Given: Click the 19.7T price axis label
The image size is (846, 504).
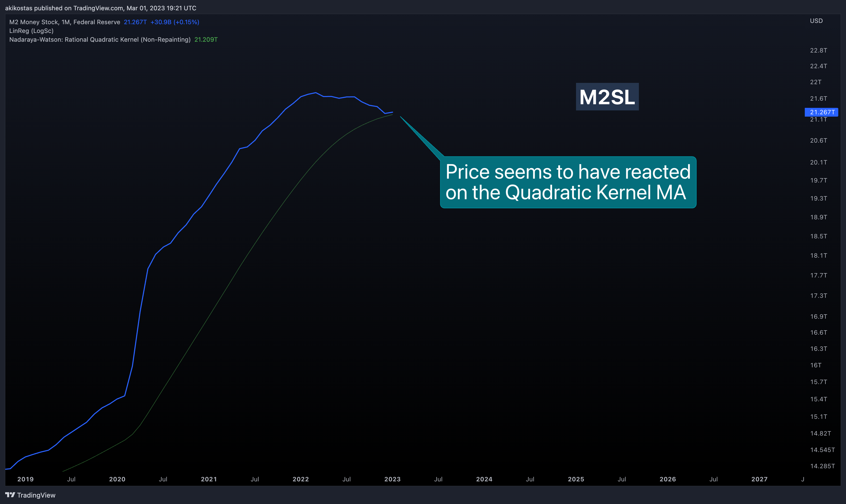Looking at the screenshot, I should coord(818,180).
